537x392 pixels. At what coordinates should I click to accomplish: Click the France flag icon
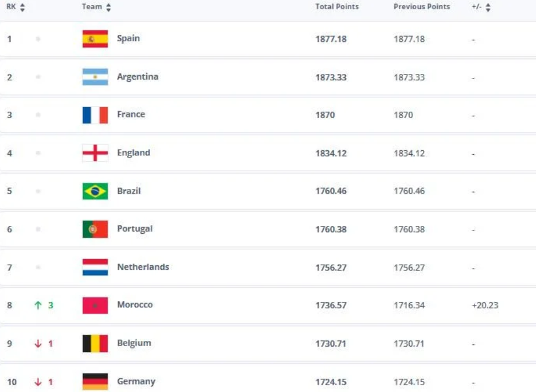click(x=95, y=115)
